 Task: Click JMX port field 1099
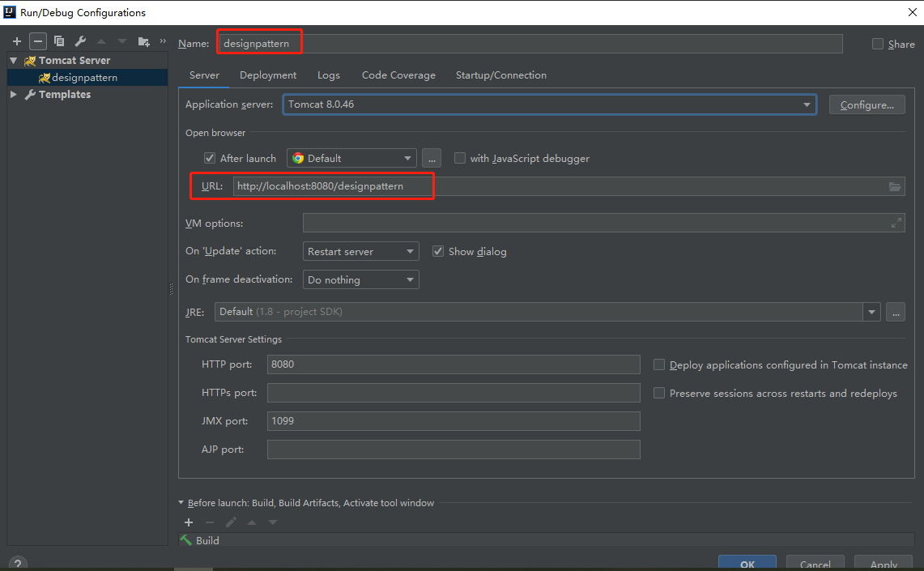[453, 420]
